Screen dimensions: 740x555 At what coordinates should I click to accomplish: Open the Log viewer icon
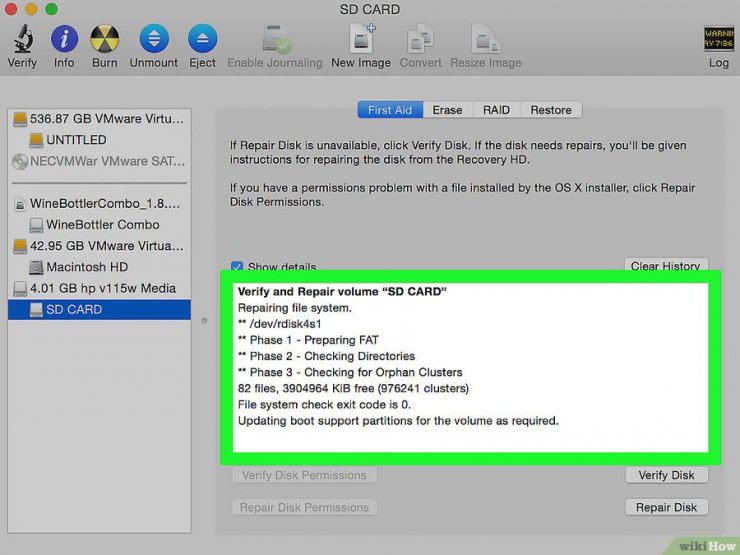719,39
